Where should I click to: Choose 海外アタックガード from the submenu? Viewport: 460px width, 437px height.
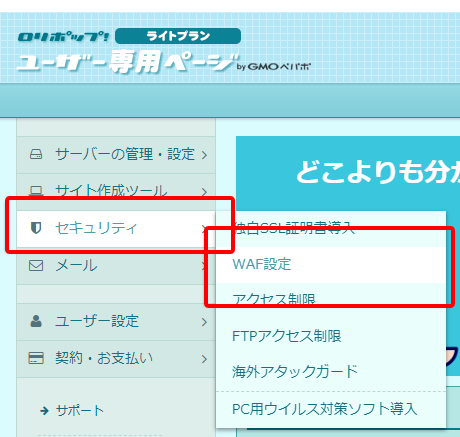click(x=331, y=372)
